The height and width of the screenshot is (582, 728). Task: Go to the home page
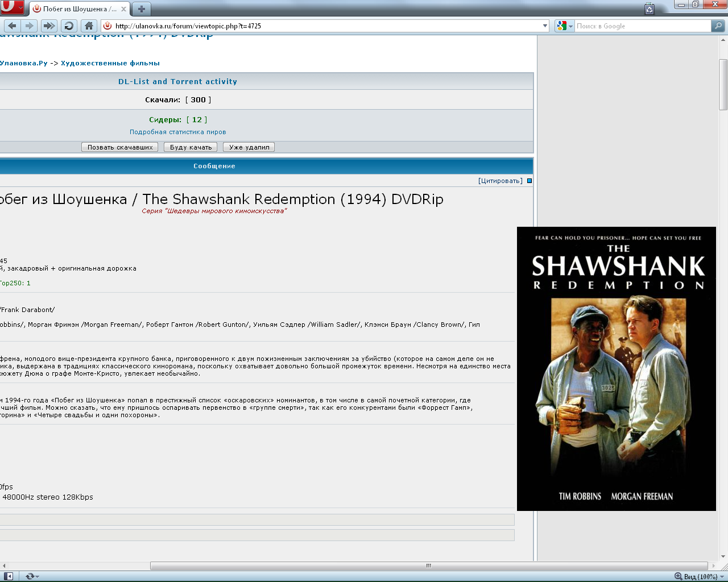(x=89, y=26)
